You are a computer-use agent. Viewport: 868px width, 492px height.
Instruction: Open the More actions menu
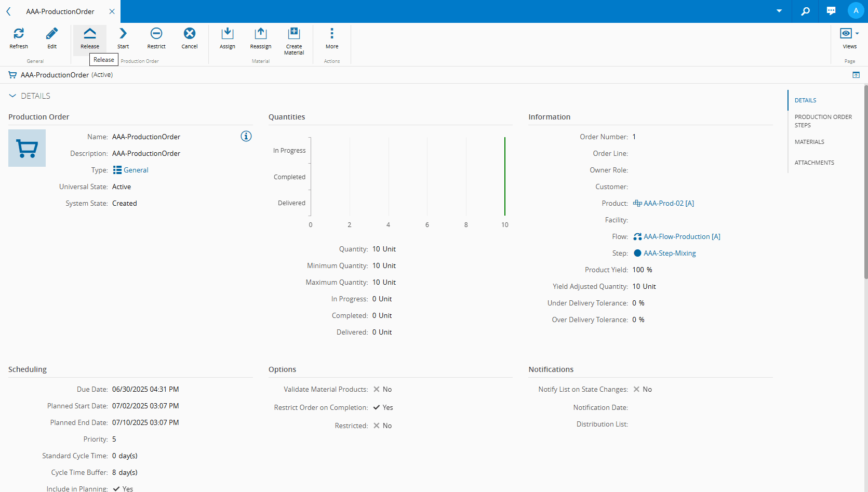click(x=332, y=34)
